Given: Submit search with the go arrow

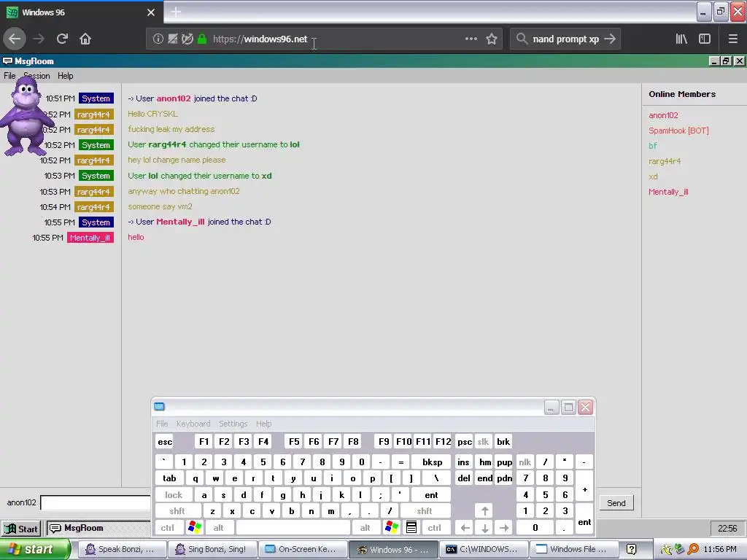Looking at the screenshot, I should coord(610,39).
